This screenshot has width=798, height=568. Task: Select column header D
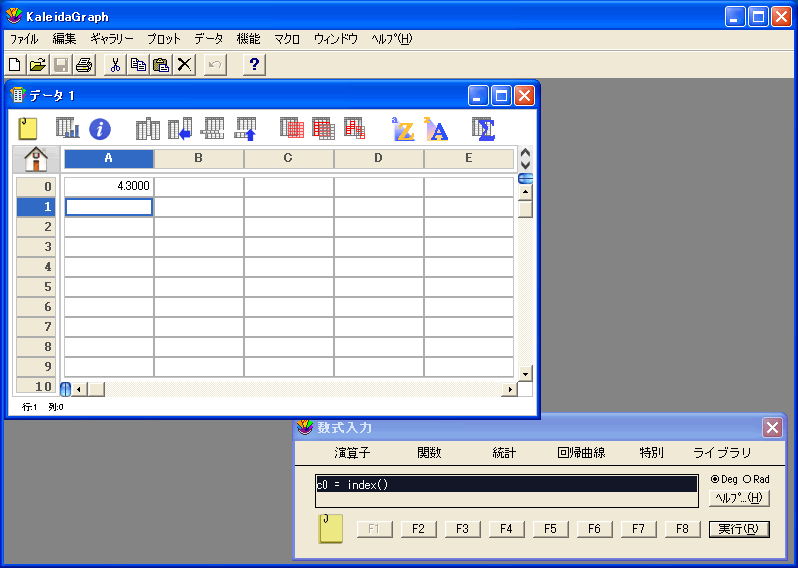pyautogui.click(x=378, y=158)
